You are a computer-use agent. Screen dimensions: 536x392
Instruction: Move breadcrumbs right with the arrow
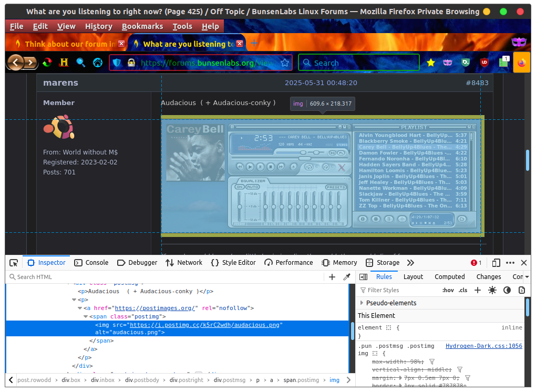[348, 380]
